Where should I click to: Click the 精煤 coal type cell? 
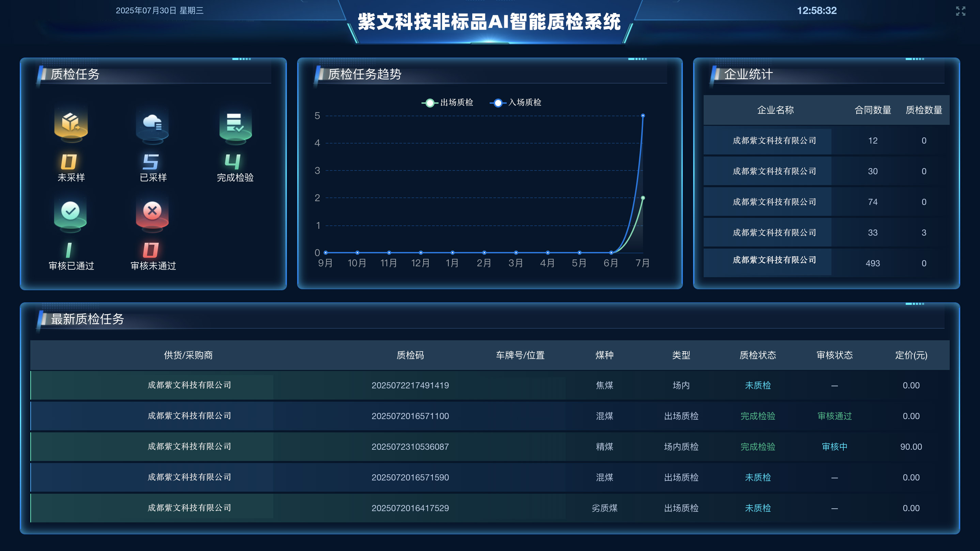coord(604,447)
